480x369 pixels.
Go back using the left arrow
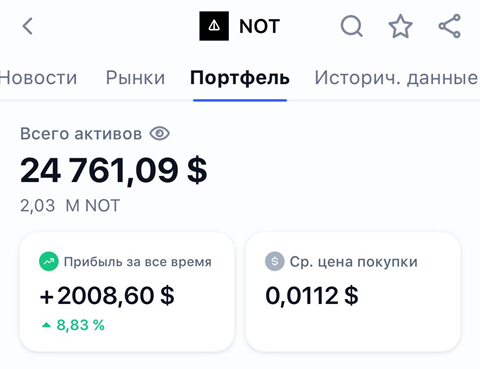point(28,26)
